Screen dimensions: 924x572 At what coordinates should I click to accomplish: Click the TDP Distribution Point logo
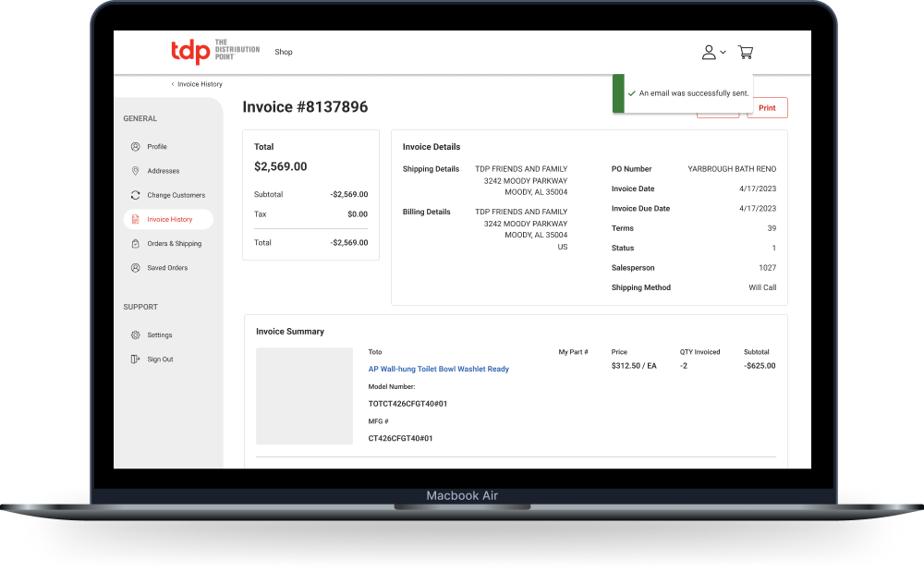(x=214, y=52)
